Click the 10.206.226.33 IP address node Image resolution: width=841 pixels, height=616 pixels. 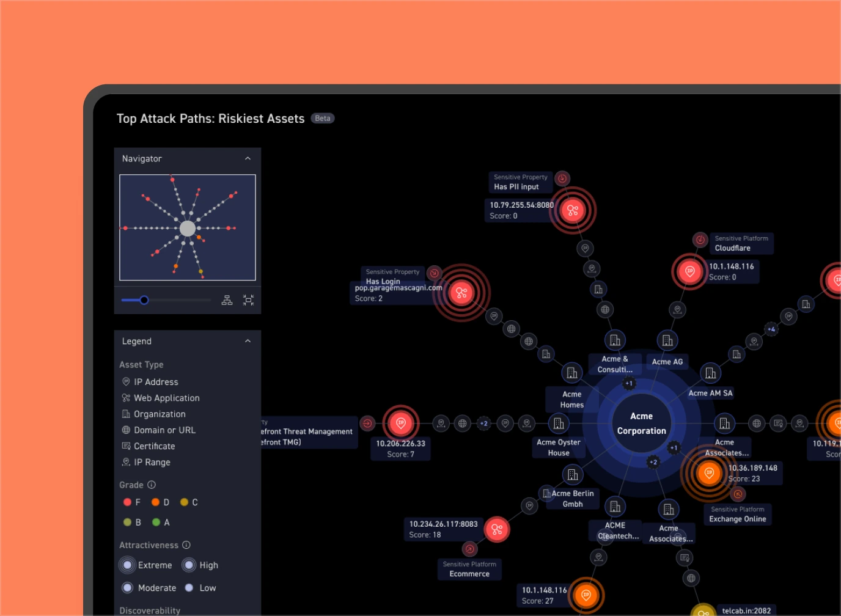(x=401, y=423)
